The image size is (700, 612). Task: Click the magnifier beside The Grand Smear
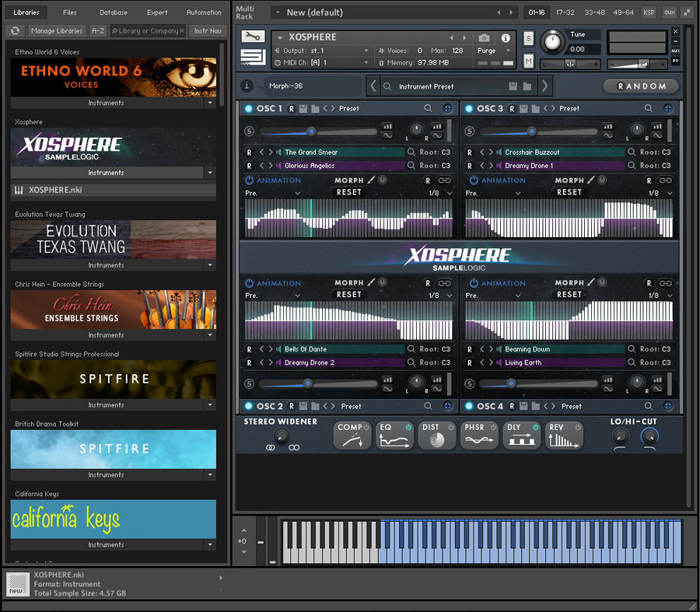tap(411, 152)
